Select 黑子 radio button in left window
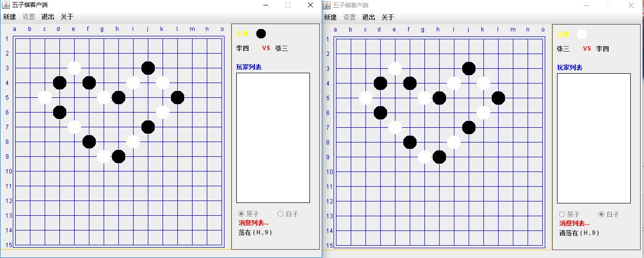Viewport: 644px width, 258px height. click(x=249, y=214)
